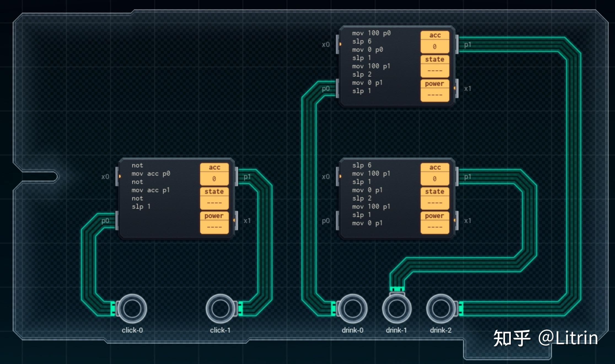This screenshot has width=615, height=364.
Task: Place cursor on 'mov acc p1' code line
Action: (x=151, y=190)
